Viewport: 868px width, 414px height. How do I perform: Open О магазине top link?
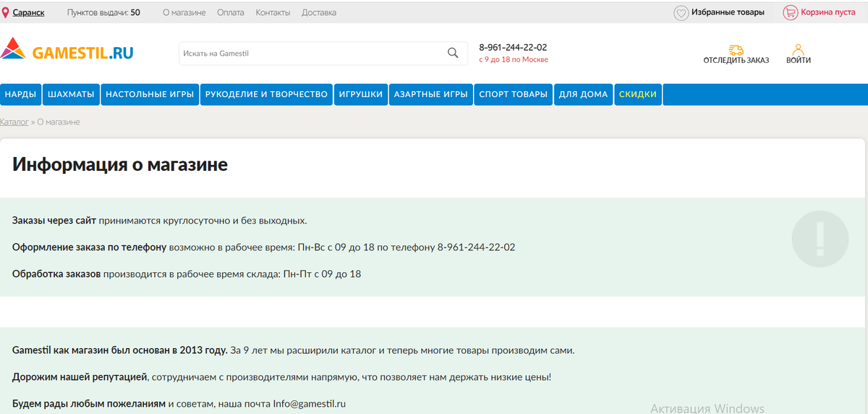[x=184, y=12]
